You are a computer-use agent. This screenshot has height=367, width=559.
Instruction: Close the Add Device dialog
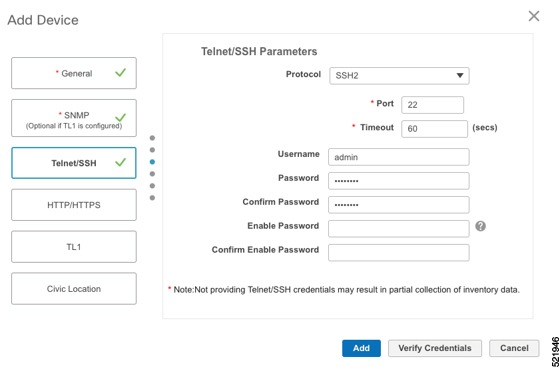(534, 16)
